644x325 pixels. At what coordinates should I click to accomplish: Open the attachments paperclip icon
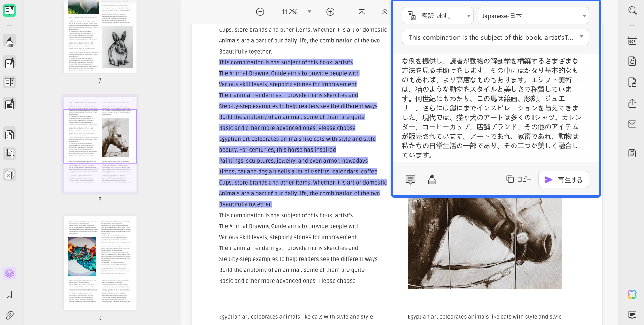tap(9, 316)
